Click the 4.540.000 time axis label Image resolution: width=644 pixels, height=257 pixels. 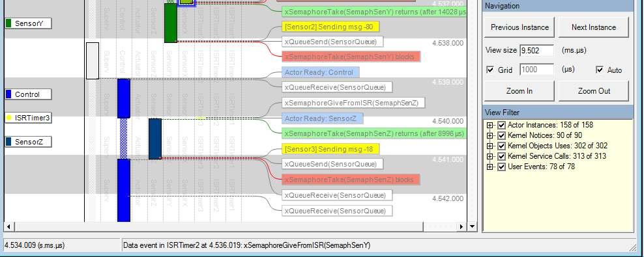[x=448, y=121]
